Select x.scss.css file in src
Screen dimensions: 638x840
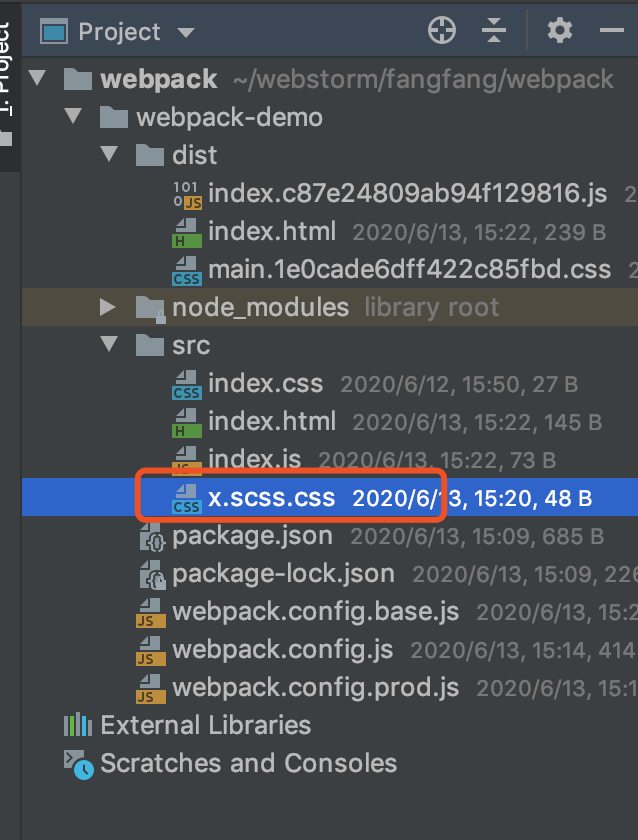click(x=271, y=498)
